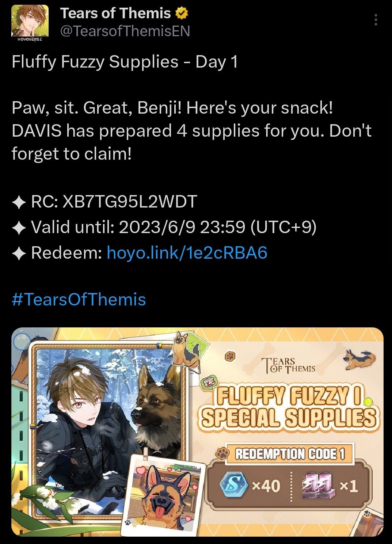392x544 pixels.
Task: Open the hoyo.link/1e2cRBA6 redeem link
Action: point(187,252)
